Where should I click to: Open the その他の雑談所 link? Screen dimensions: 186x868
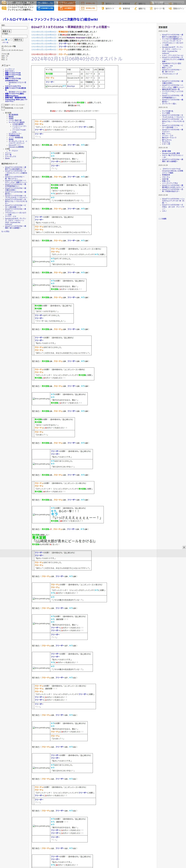tap(18, 124)
